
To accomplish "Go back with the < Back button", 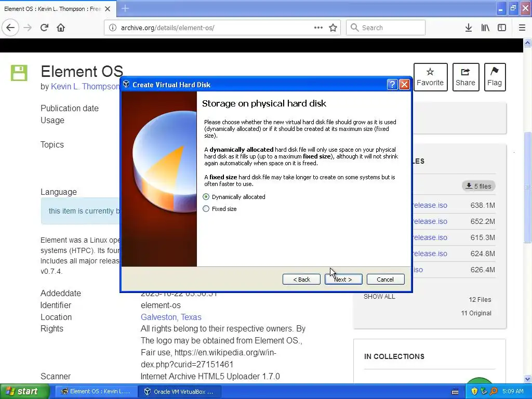I will (301, 279).
